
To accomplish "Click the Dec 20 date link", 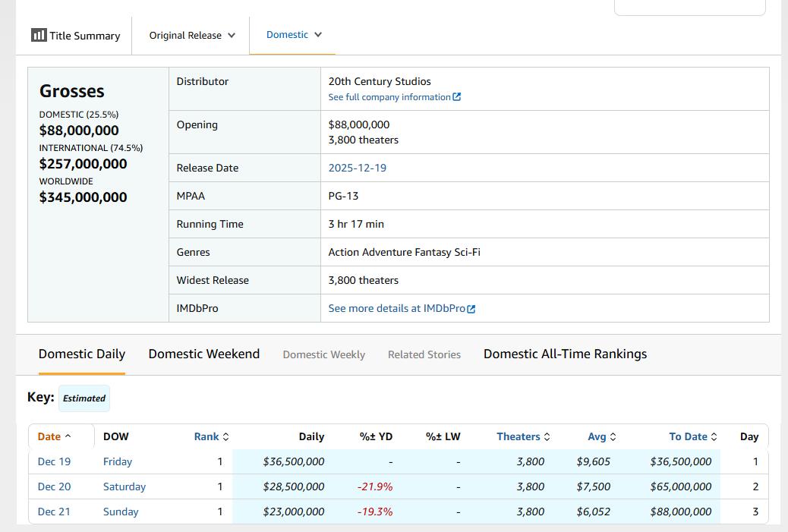I will point(54,486).
